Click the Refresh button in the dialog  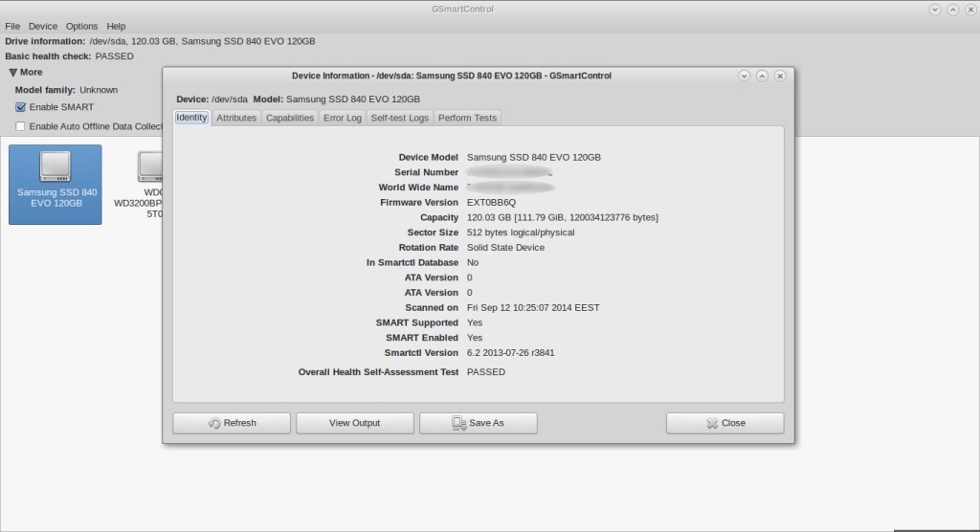coord(232,423)
